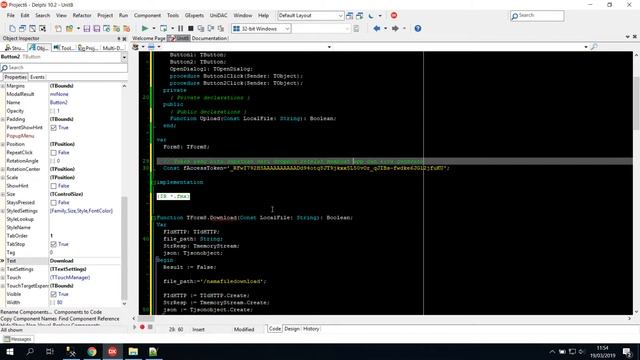Toggle the RepeatClick checkbox
This screenshot has width=640, height=360.
click(53, 153)
